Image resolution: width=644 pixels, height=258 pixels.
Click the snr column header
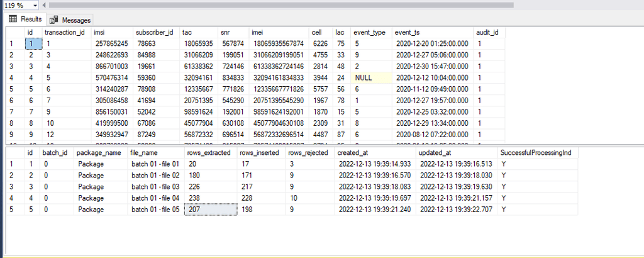234,33
